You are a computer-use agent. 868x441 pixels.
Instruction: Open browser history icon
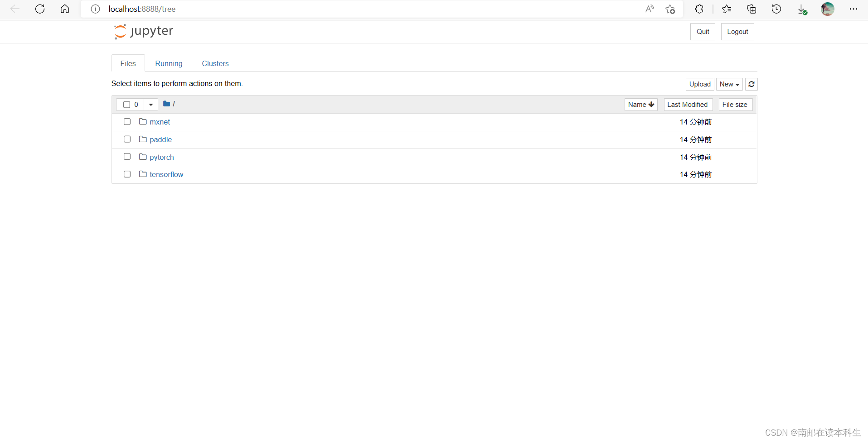[776, 9]
